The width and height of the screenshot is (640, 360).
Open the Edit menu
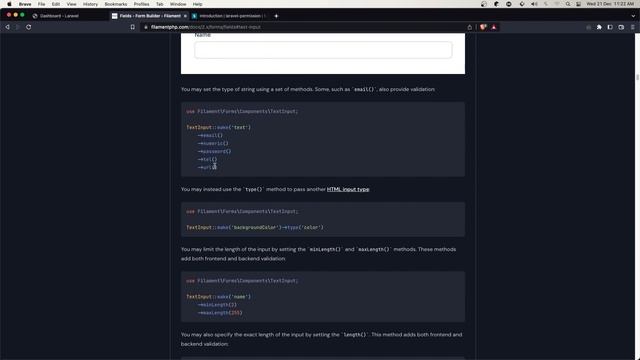56,4
